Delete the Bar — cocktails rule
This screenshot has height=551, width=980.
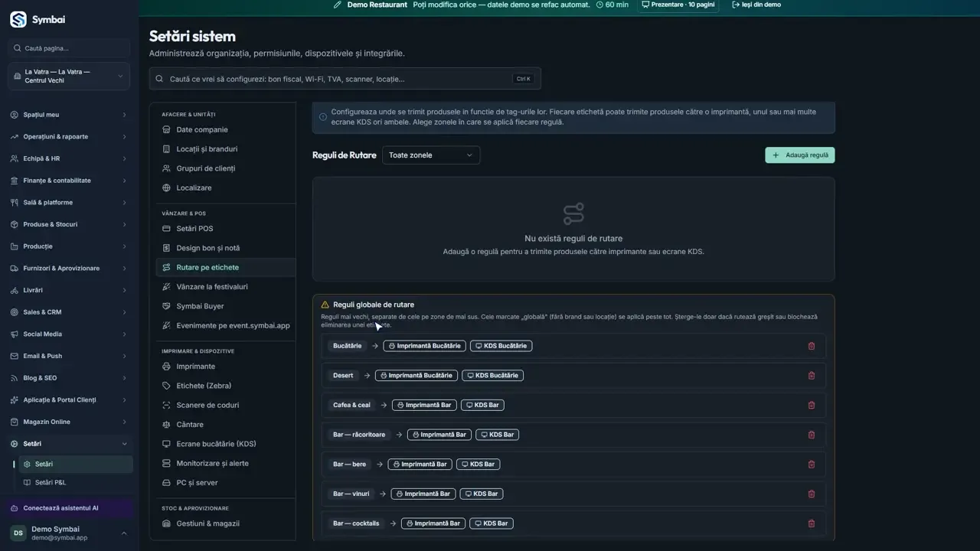[x=812, y=523]
